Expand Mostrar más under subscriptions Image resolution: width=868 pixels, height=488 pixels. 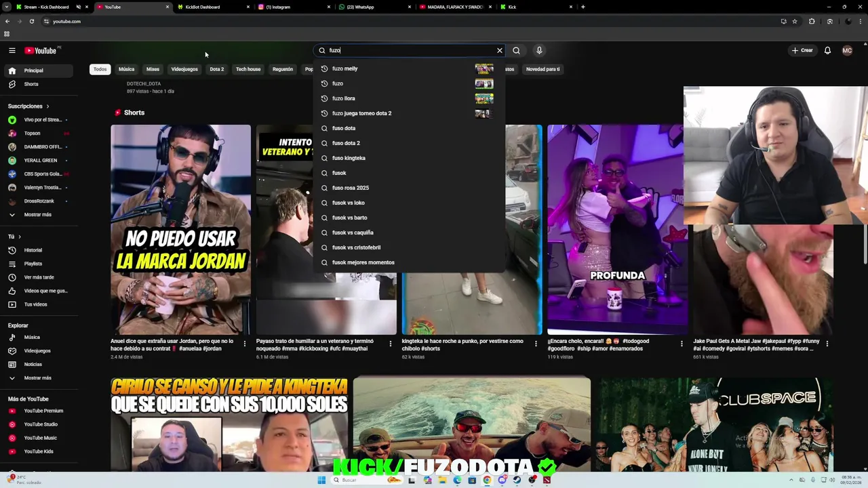[39, 215]
